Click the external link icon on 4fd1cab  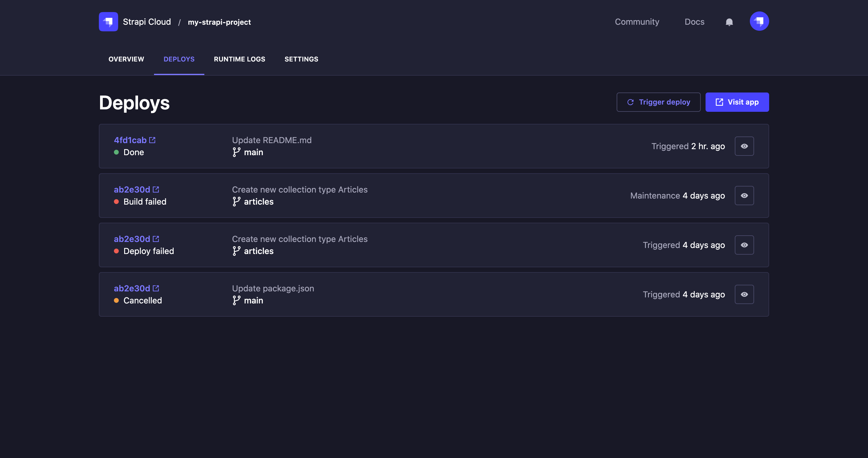point(151,140)
